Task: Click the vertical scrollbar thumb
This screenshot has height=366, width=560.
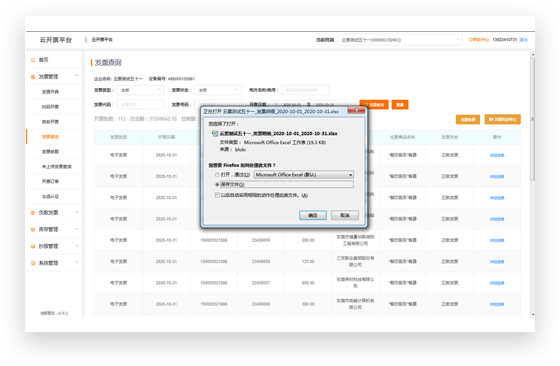Action: click(x=532, y=120)
